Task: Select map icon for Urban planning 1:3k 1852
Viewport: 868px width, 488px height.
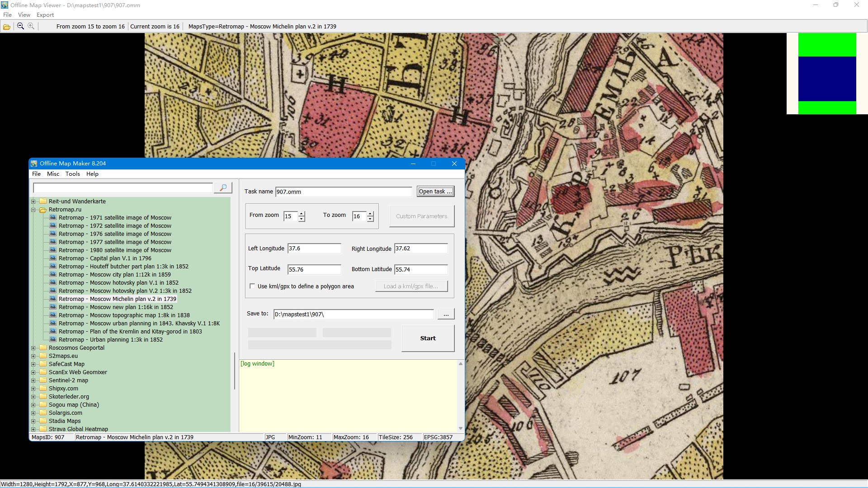Action: pos(53,339)
